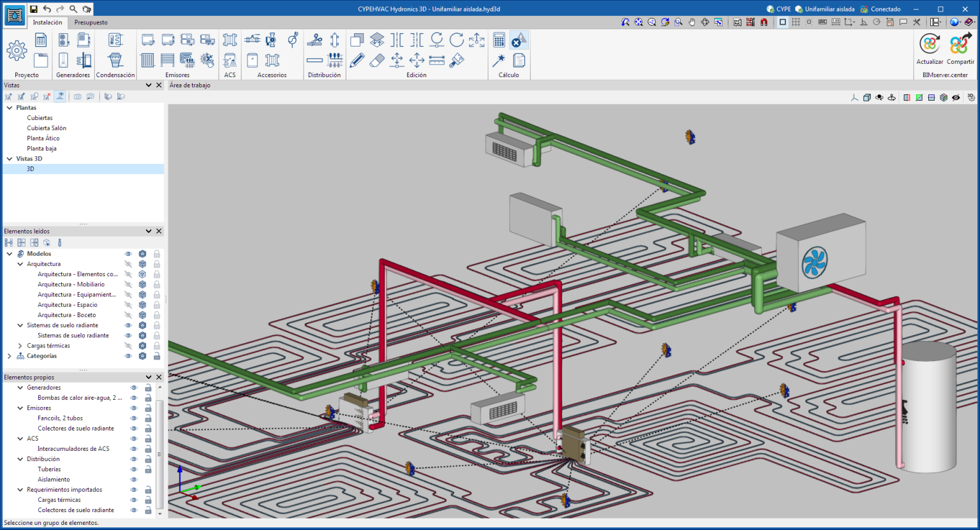This screenshot has width=980, height=530.
Task: Open the Planta baja view
Action: 41,149
